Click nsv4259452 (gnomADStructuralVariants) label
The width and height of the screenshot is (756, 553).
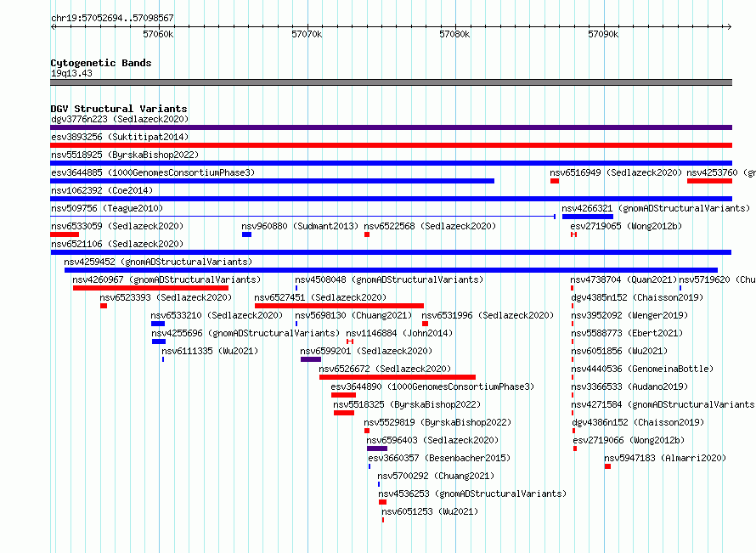158,262
